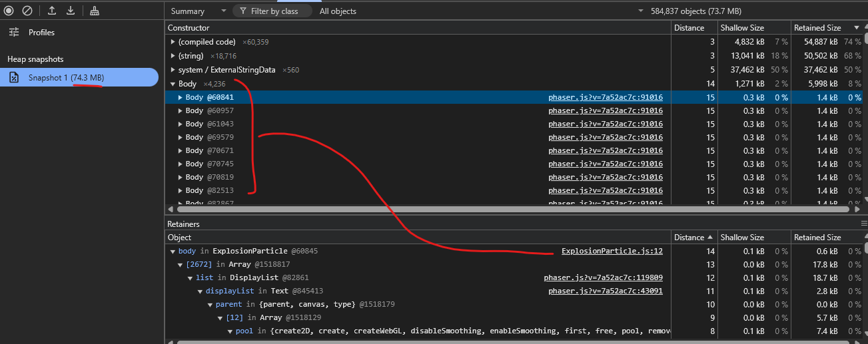
Task: Open the ExplosionParticle.js:12 source link
Action: click(612, 251)
